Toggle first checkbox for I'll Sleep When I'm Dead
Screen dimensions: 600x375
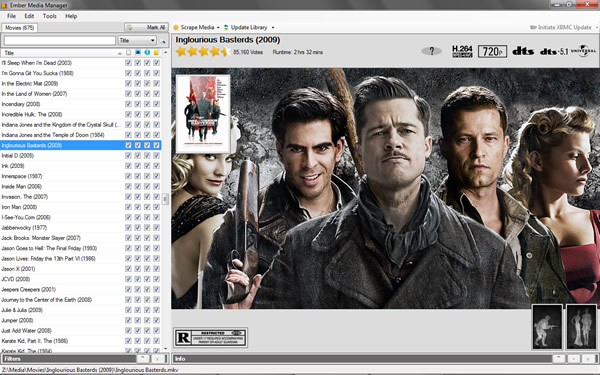pos(128,63)
